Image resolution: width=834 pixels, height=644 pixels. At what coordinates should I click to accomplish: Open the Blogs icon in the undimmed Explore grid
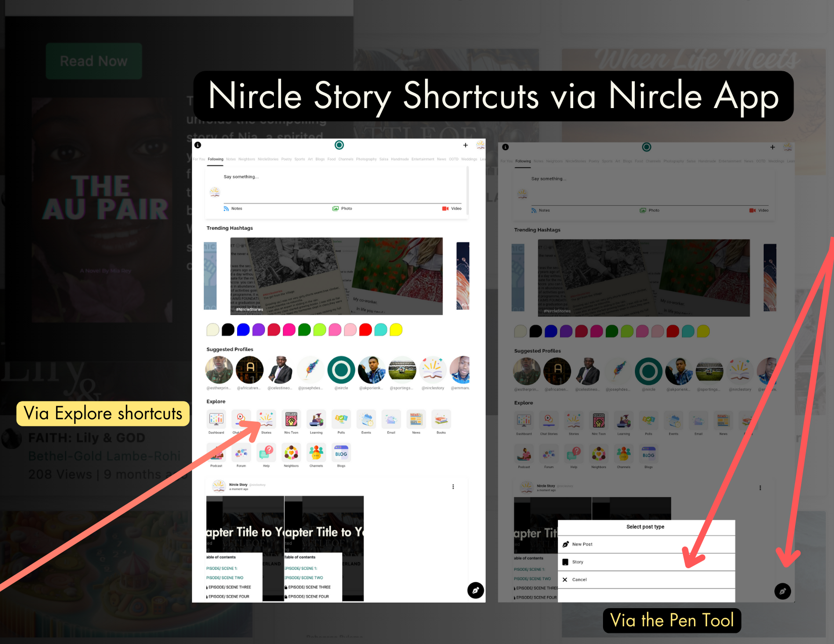point(341,453)
